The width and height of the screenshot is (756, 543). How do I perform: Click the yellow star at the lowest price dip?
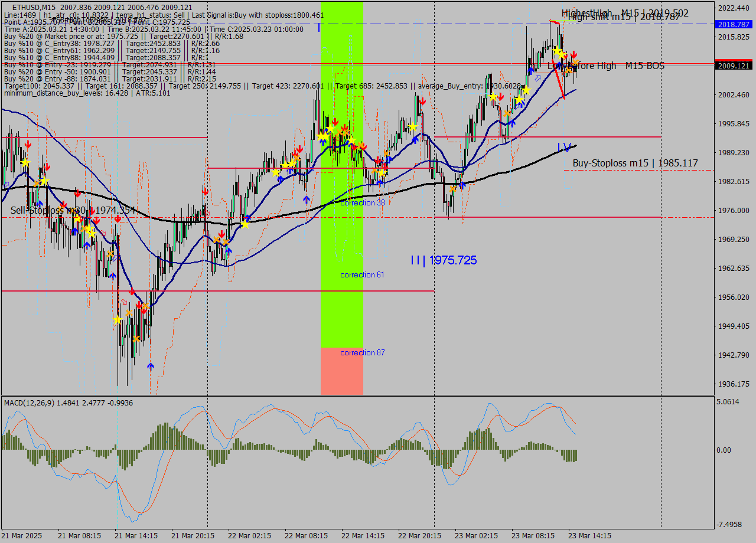[117, 320]
